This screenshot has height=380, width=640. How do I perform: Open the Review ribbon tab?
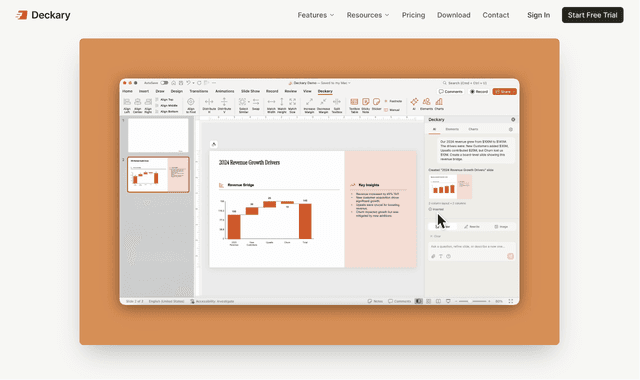291,91
